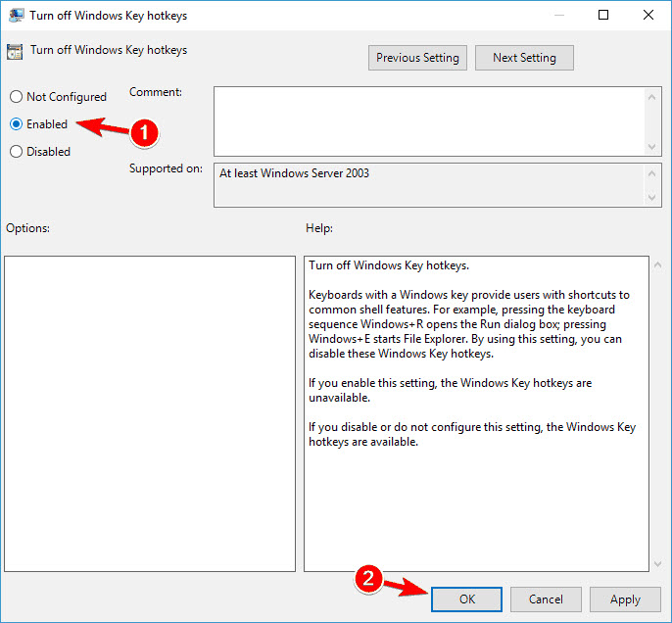Viewport: 672px width, 623px height.
Task: Click the empty Options pane
Action: click(x=150, y=413)
